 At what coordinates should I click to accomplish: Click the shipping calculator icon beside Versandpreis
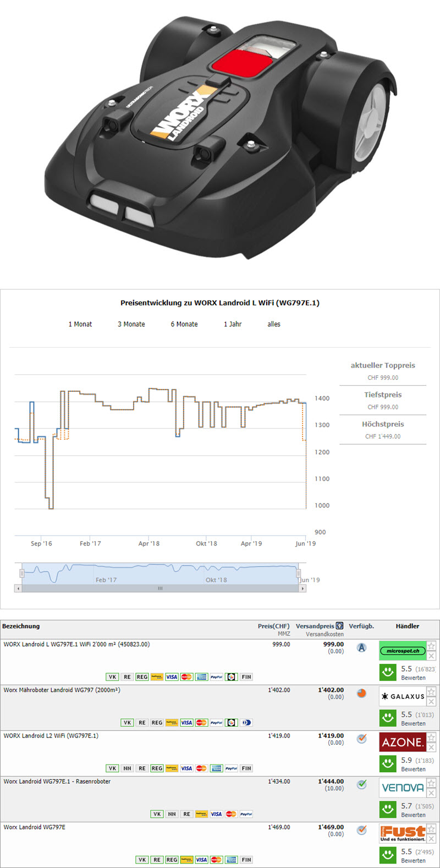click(339, 626)
